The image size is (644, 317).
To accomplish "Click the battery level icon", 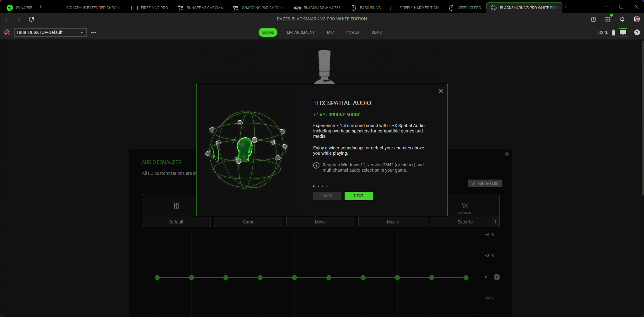I will (x=613, y=33).
